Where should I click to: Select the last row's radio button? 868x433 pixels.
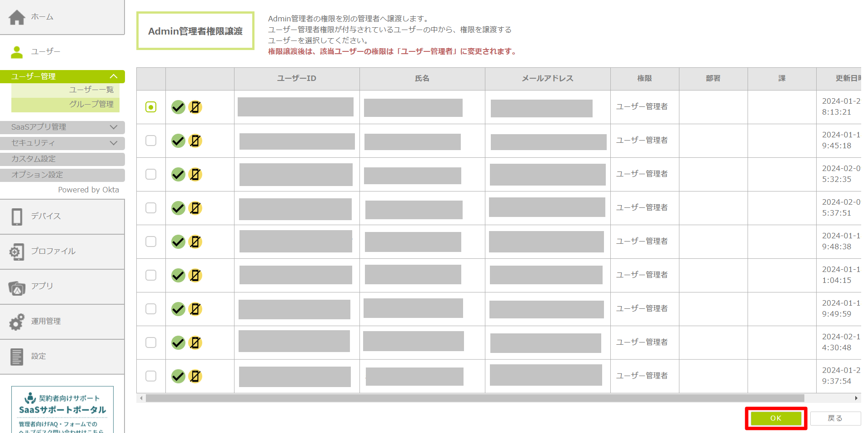(x=151, y=376)
